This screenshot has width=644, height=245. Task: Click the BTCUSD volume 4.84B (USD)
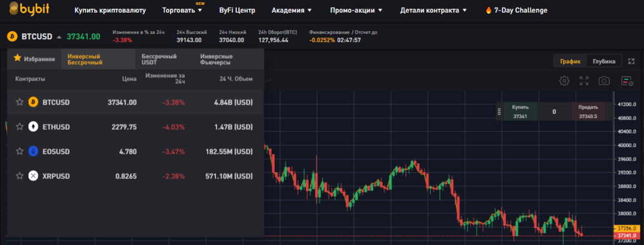pos(233,102)
